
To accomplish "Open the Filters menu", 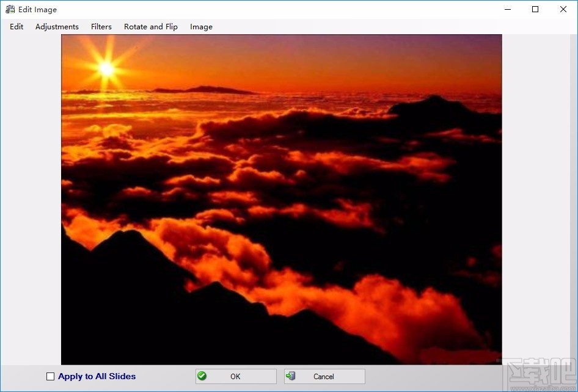I will (101, 26).
